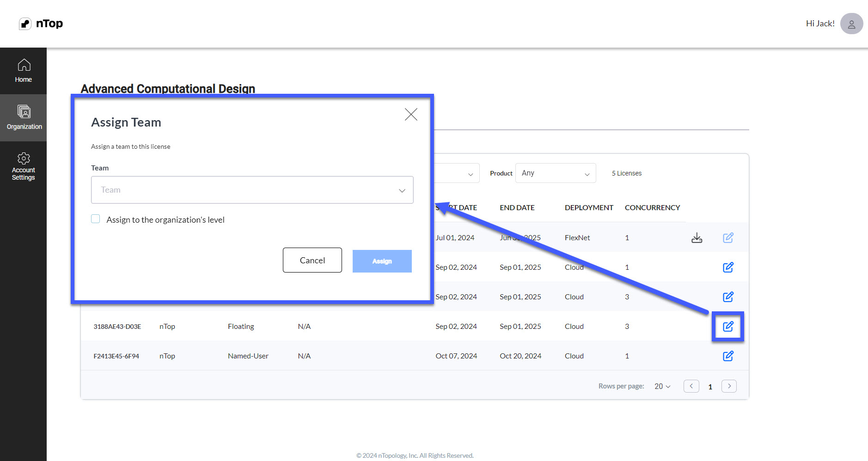Go to the next page arrow
The width and height of the screenshot is (868, 461).
click(729, 386)
